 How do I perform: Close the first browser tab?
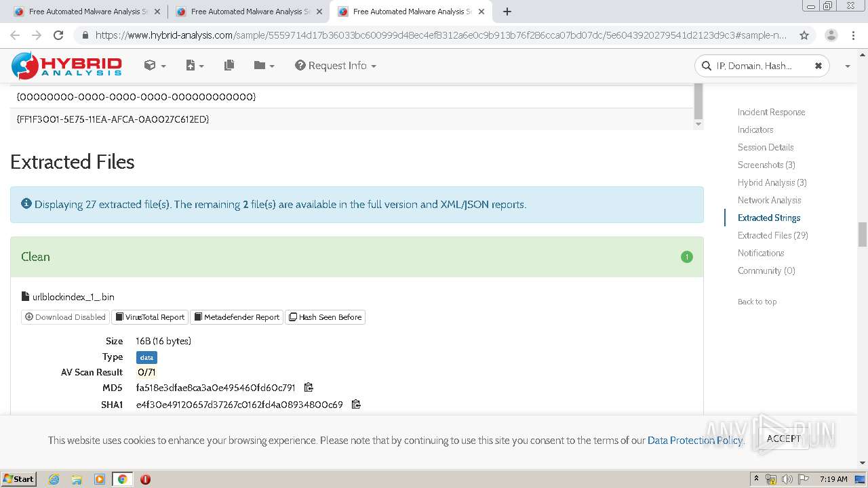coord(157,12)
